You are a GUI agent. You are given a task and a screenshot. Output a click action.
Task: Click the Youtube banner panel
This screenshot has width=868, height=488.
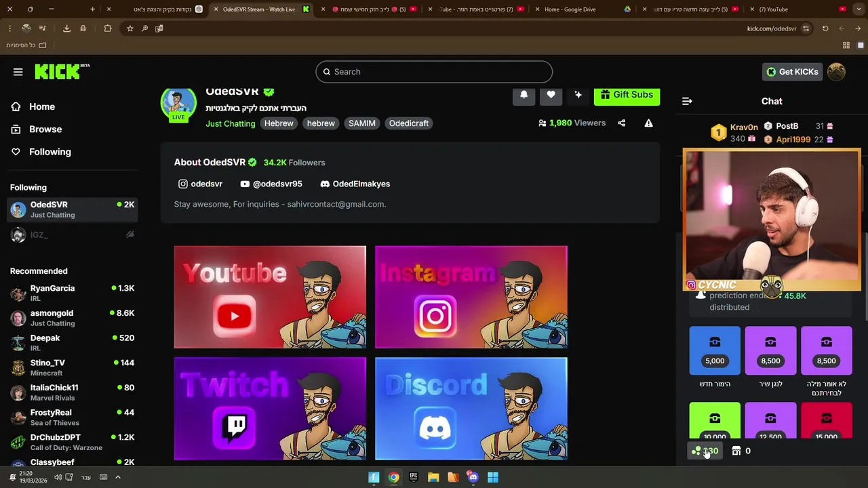[x=270, y=297]
